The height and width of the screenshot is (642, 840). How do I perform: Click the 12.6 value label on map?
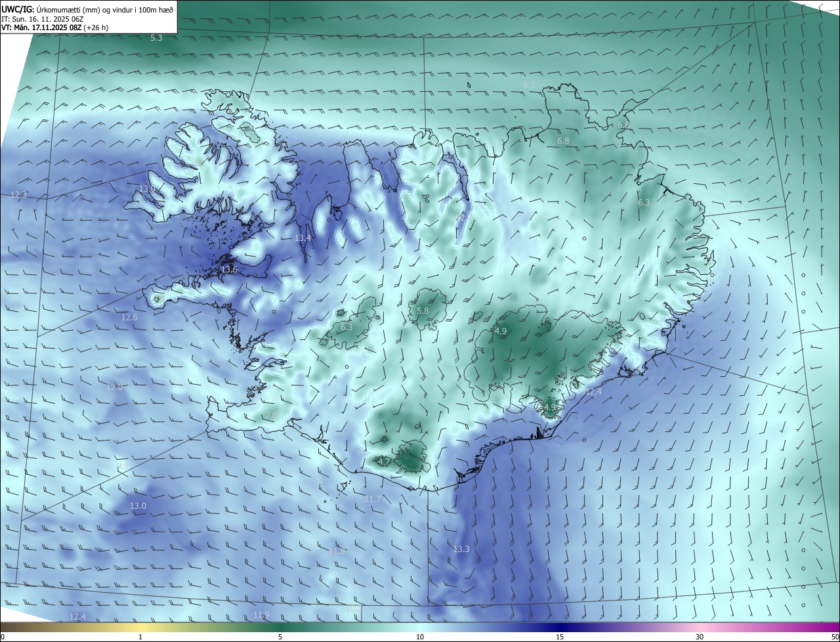pos(130,318)
